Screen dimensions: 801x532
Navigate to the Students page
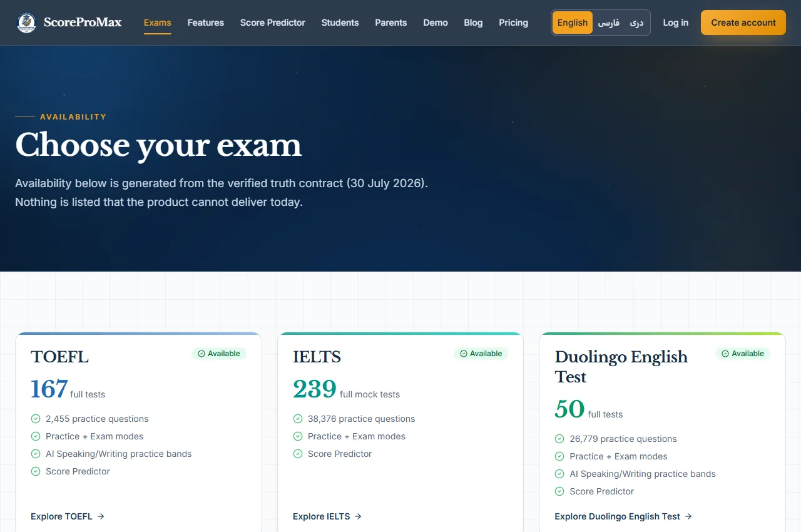coord(340,23)
